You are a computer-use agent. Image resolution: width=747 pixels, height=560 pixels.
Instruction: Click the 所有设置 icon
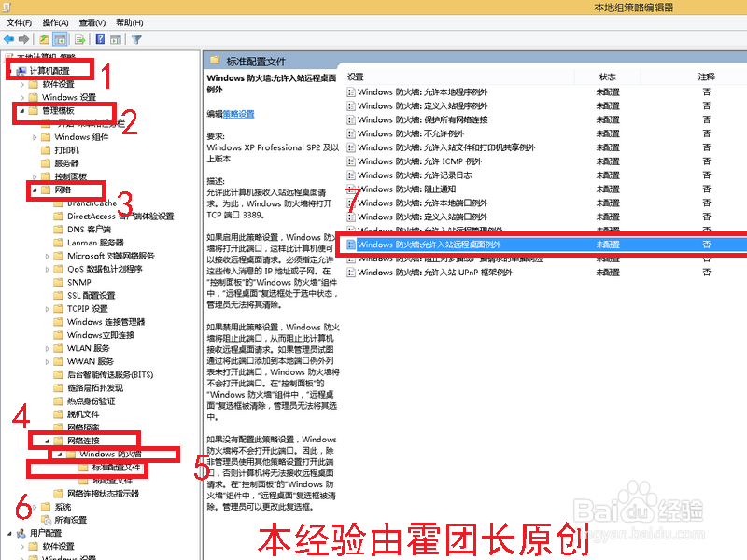[46, 520]
